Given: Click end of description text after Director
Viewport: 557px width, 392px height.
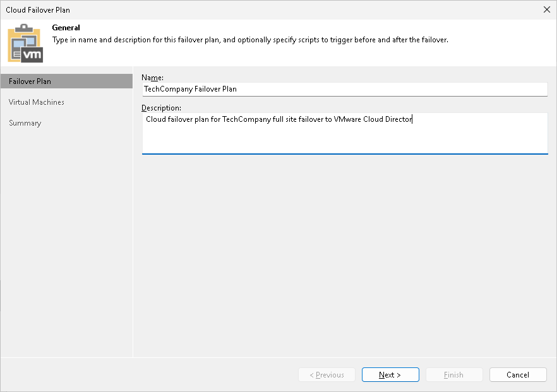Looking at the screenshot, I should click(412, 119).
